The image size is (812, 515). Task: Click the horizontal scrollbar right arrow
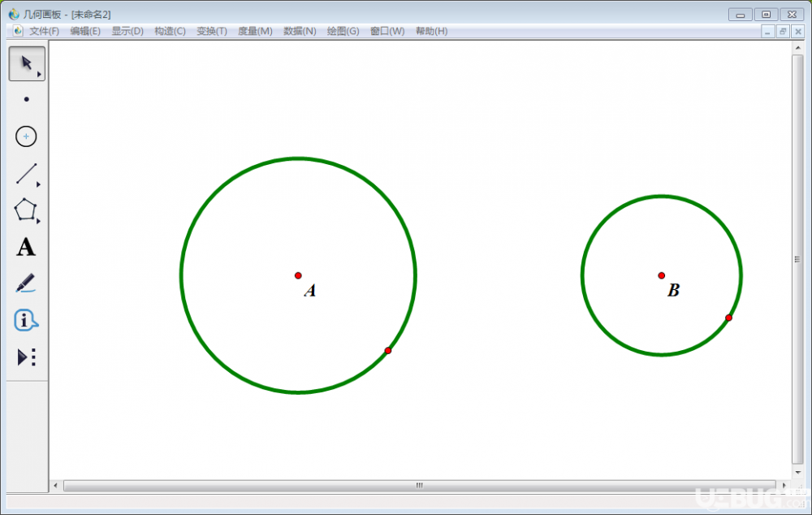click(x=784, y=486)
